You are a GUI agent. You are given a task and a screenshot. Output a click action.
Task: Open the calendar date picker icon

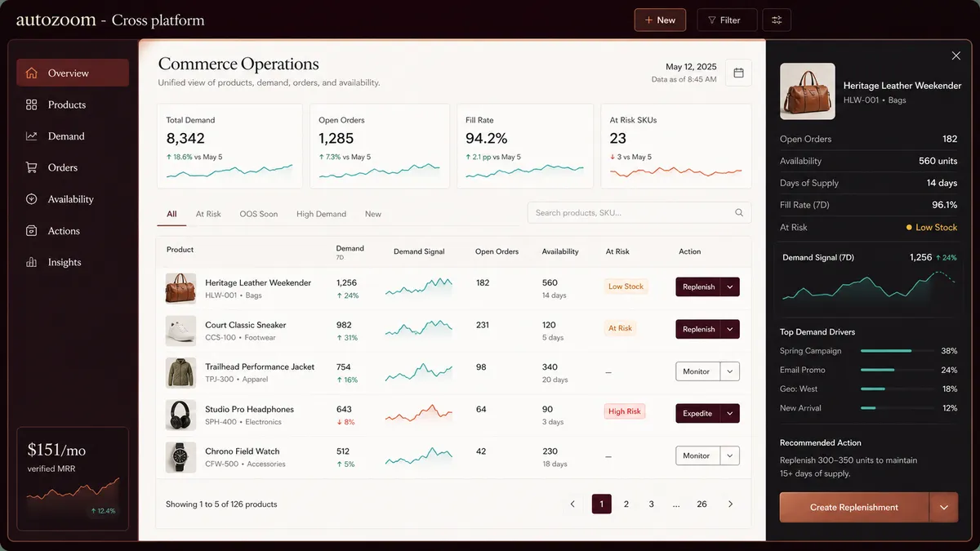pyautogui.click(x=738, y=73)
